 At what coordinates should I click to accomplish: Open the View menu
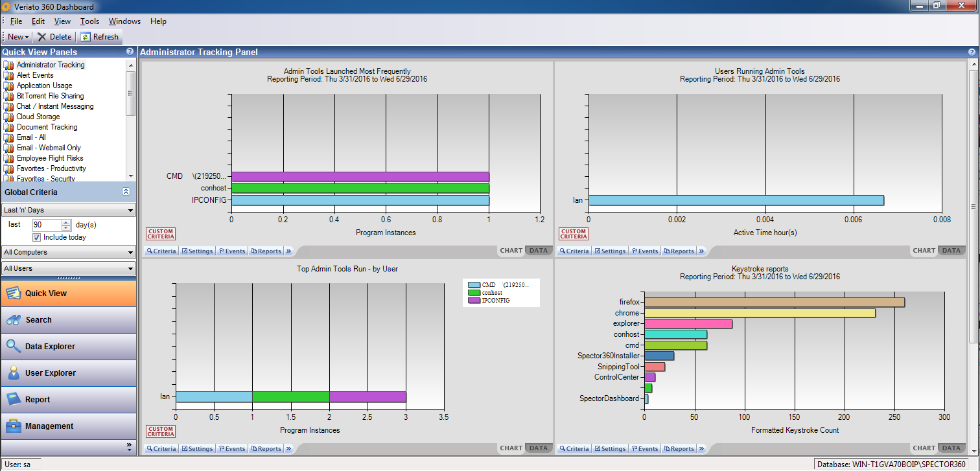point(62,21)
